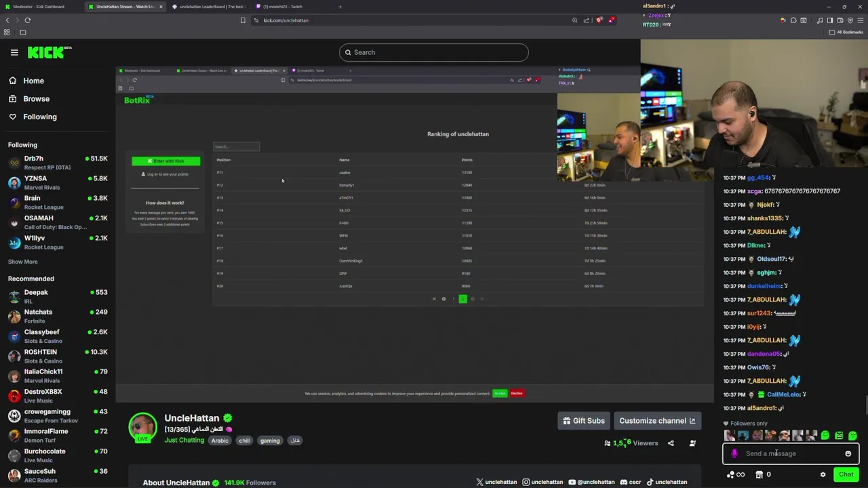Open the Brave Shields icon
The image size is (868, 488).
click(599, 20)
